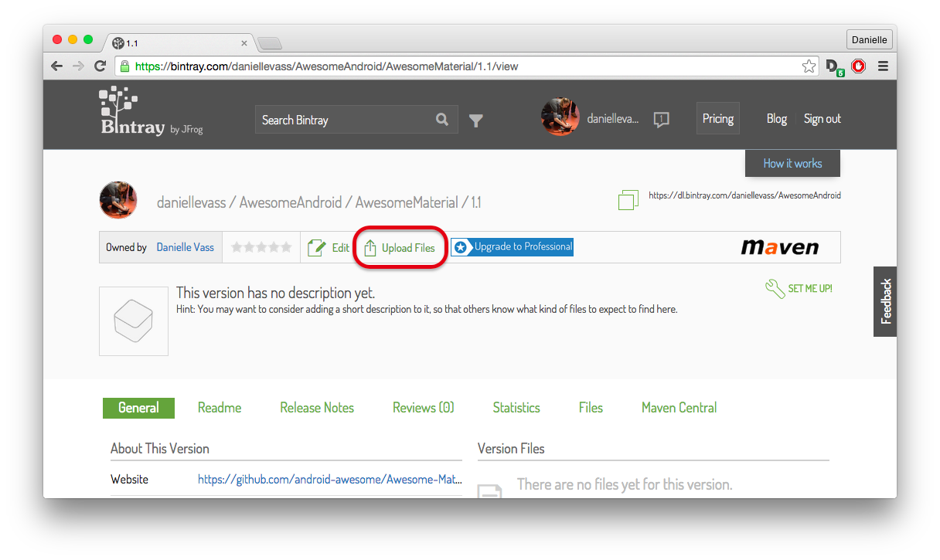940x560 pixels.
Task: Open the Feedback side tab
Action: pos(886,301)
